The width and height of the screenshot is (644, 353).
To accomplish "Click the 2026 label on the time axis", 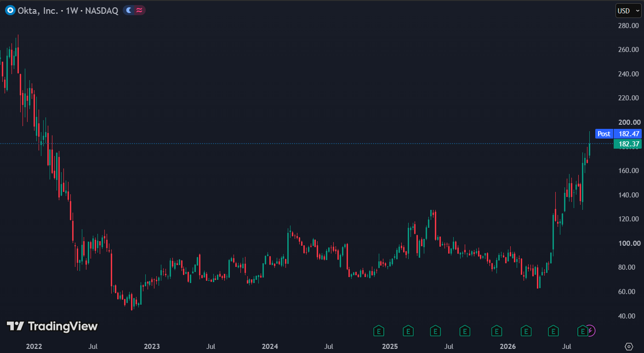I will point(508,346).
